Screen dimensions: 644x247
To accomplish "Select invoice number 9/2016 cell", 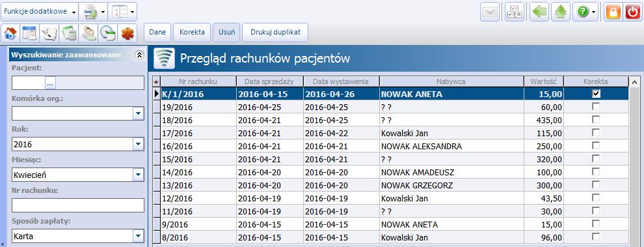I will 198,225.
